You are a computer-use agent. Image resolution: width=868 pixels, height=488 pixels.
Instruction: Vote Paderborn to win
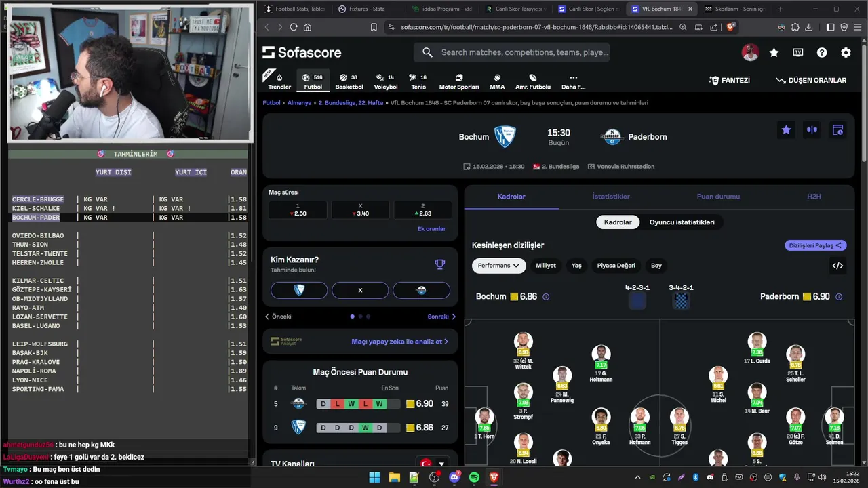pos(421,290)
